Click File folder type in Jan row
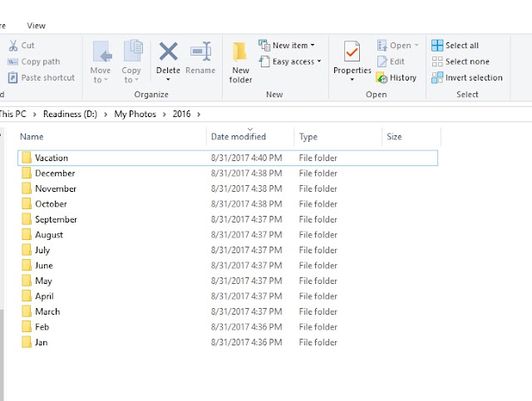Screen dimensions: 532x401 [318, 342]
